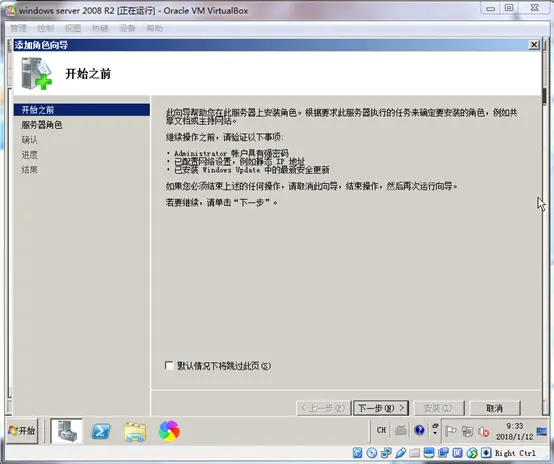Click the greyed 安装 install button

438,408
